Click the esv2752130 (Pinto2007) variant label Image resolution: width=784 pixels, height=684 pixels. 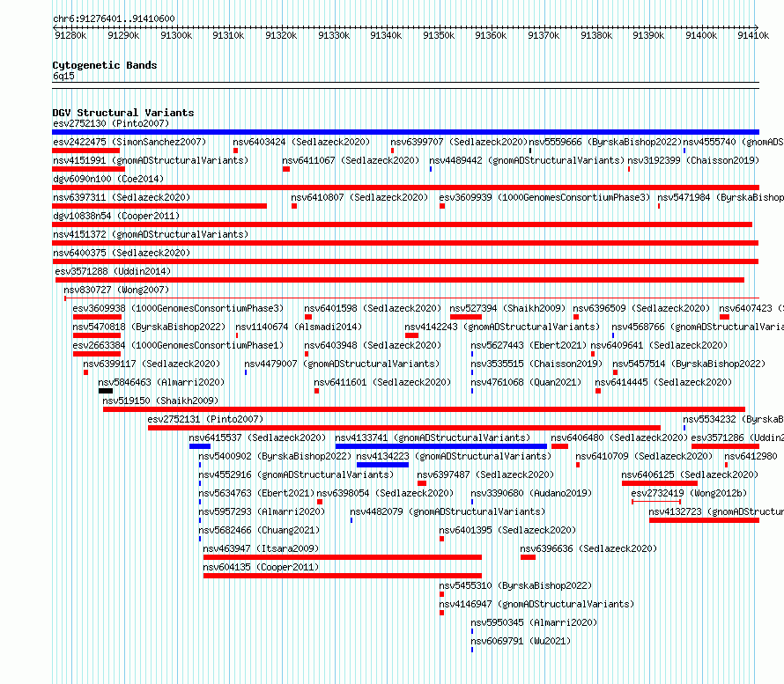111,123
